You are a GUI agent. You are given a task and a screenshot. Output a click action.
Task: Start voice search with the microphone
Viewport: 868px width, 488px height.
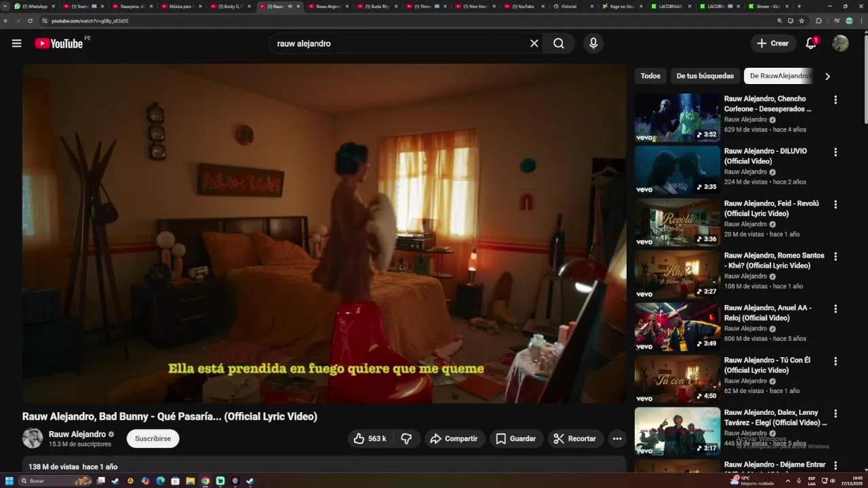point(593,43)
